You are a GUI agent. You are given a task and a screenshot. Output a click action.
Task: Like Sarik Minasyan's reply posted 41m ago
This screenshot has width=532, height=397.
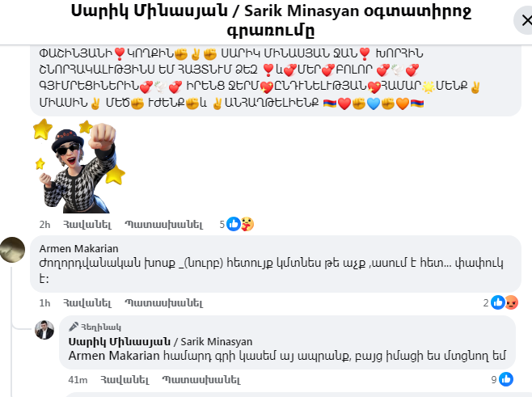pos(125,380)
